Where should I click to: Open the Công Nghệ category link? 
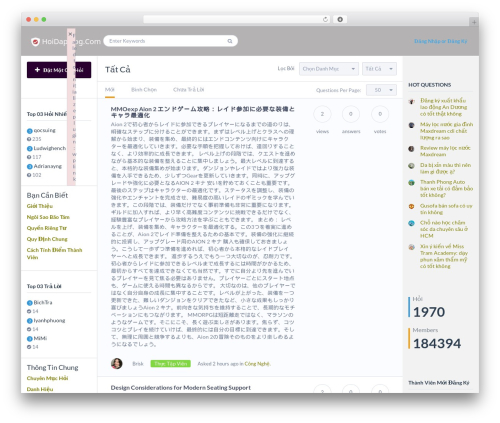coord(257,364)
